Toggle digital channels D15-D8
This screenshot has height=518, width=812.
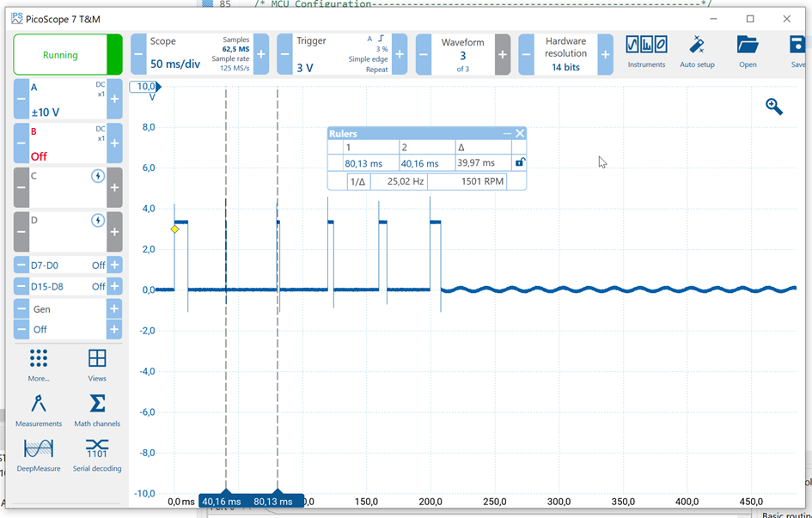click(68, 286)
